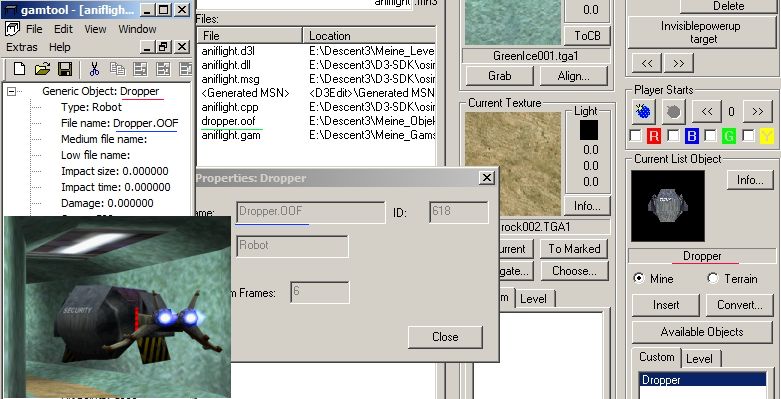Click the black Light color swatch
Image resolution: width=781 pixels, height=399 pixels.
click(589, 130)
